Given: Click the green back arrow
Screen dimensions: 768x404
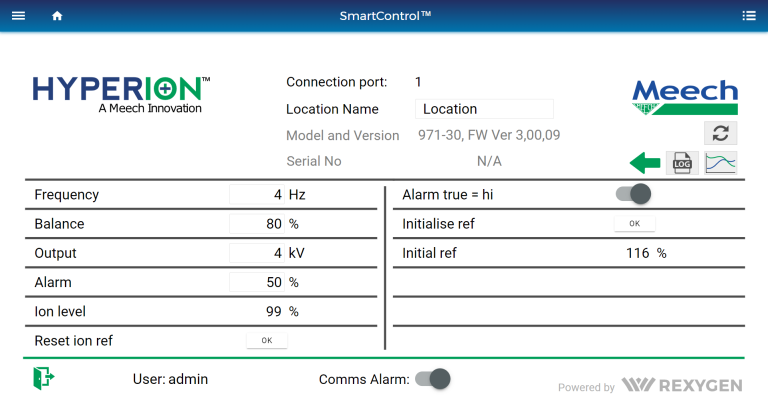Looking at the screenshot, I should [644, 163].
